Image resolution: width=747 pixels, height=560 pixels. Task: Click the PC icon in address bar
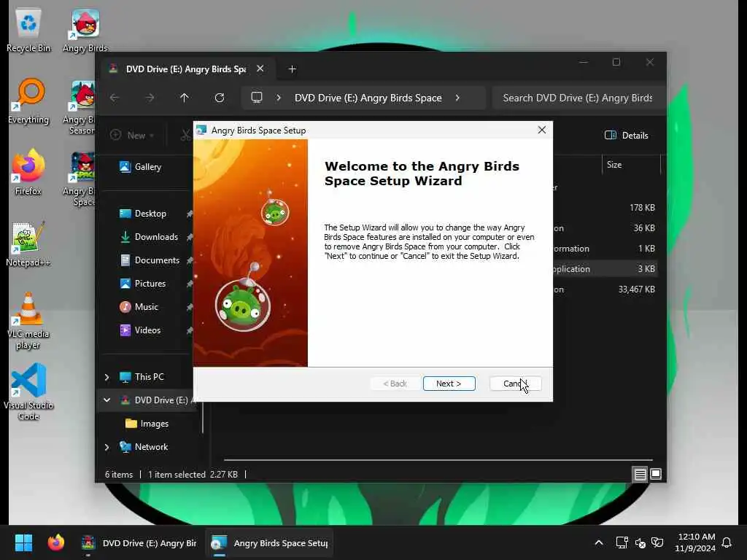257,98
